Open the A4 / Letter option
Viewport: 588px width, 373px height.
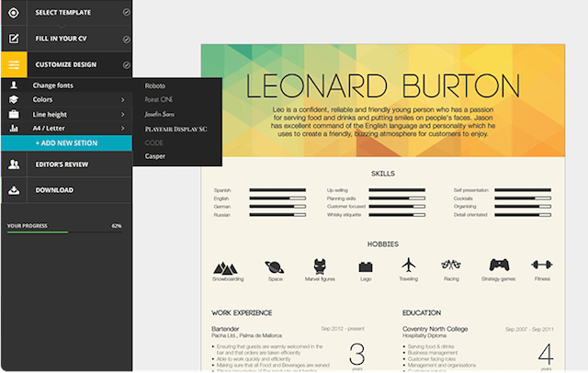(x=49, y=129)
